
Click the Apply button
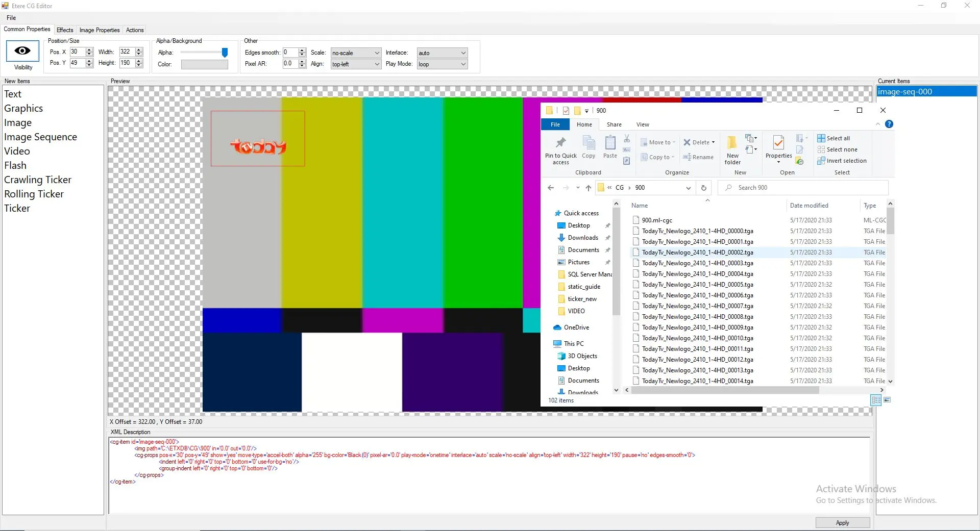point(842,523)
